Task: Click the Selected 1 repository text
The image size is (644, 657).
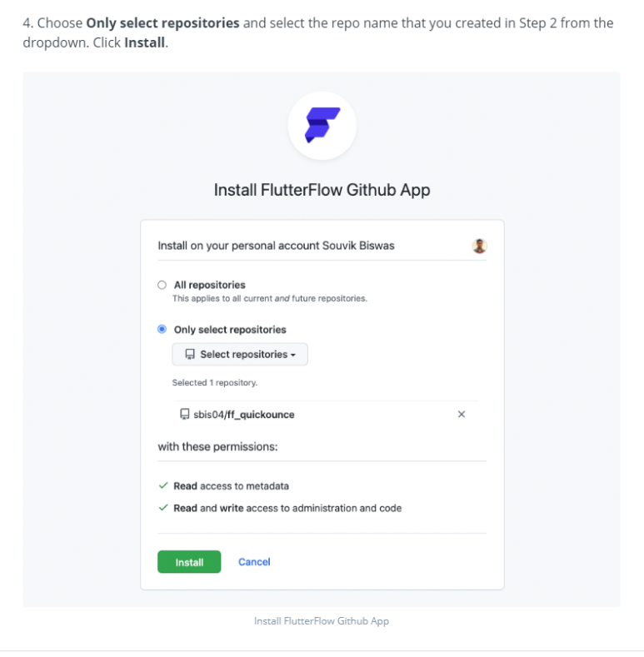Action: click(x=215, y=382)
